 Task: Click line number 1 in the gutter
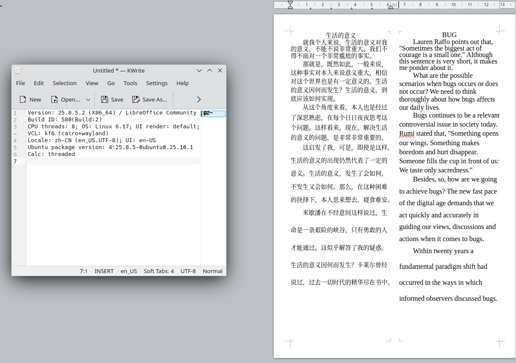point(15,113)
